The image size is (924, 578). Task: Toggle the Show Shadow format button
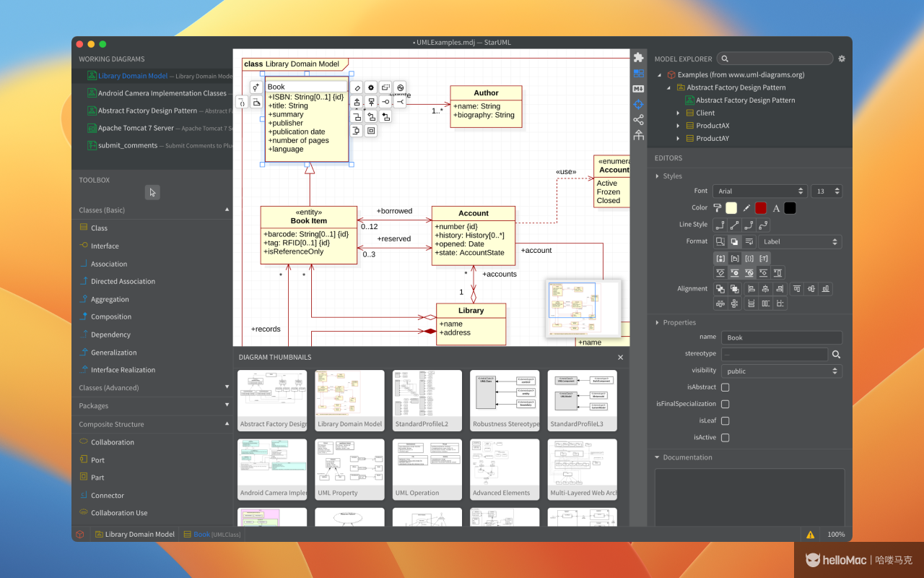[x=734, y=241]
